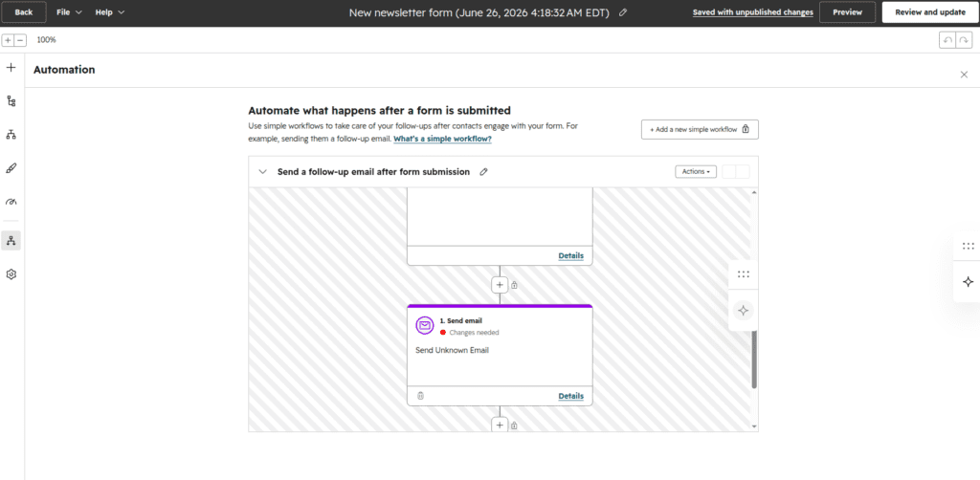Open the style brush icon in sidebar

(11, 168)
